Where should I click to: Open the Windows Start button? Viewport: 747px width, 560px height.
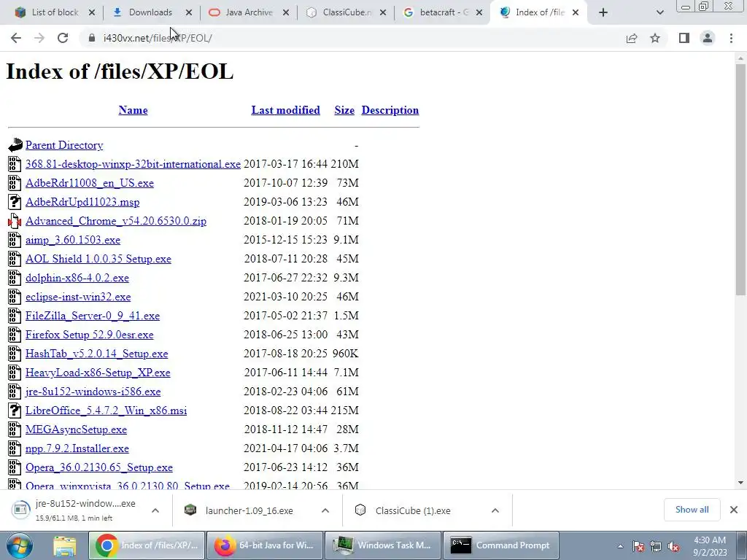tap(19, 545)
